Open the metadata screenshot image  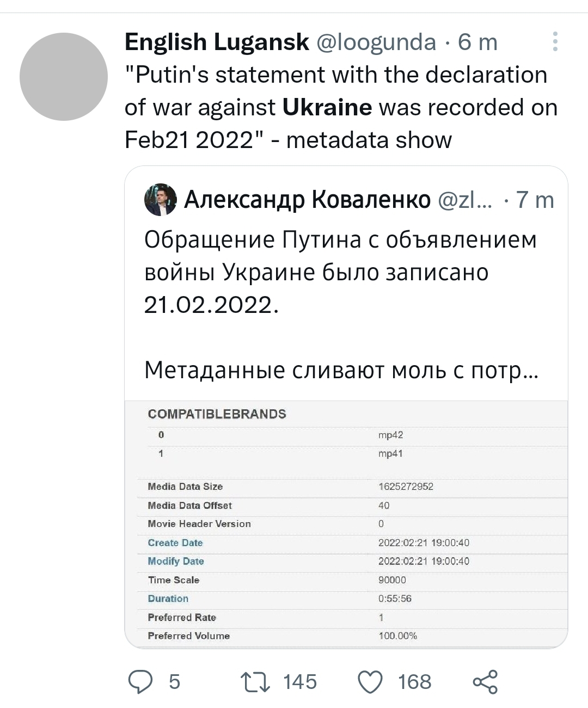click(x=346, y=524)
